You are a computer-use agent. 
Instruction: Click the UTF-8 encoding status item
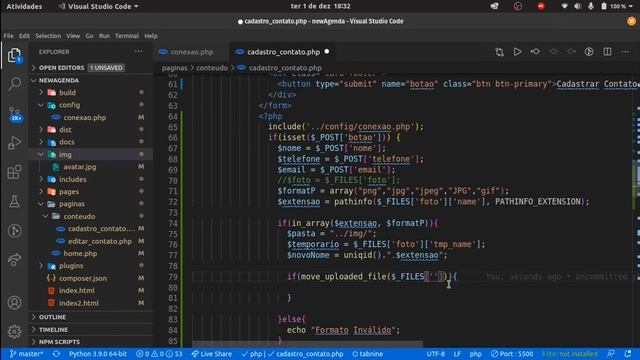coord(436,354)
